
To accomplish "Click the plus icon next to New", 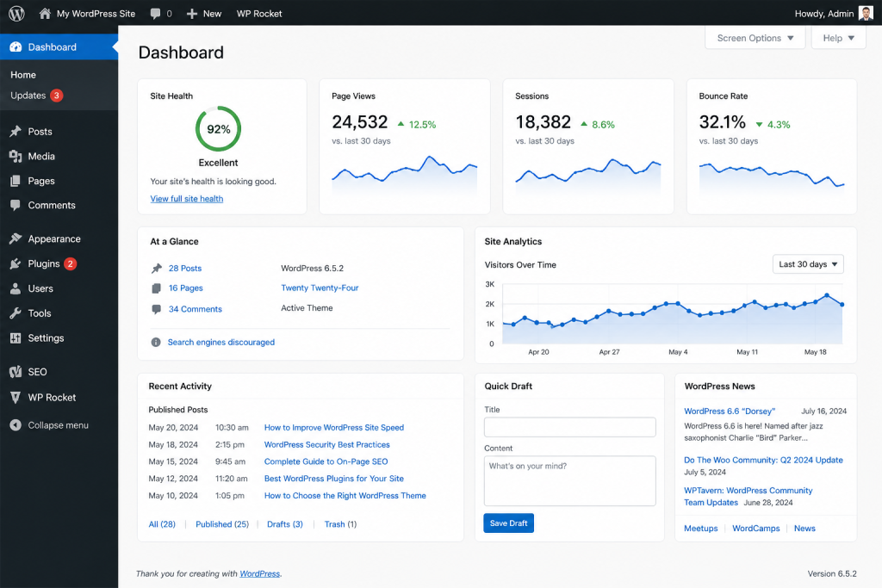I will tap(192, 14).
